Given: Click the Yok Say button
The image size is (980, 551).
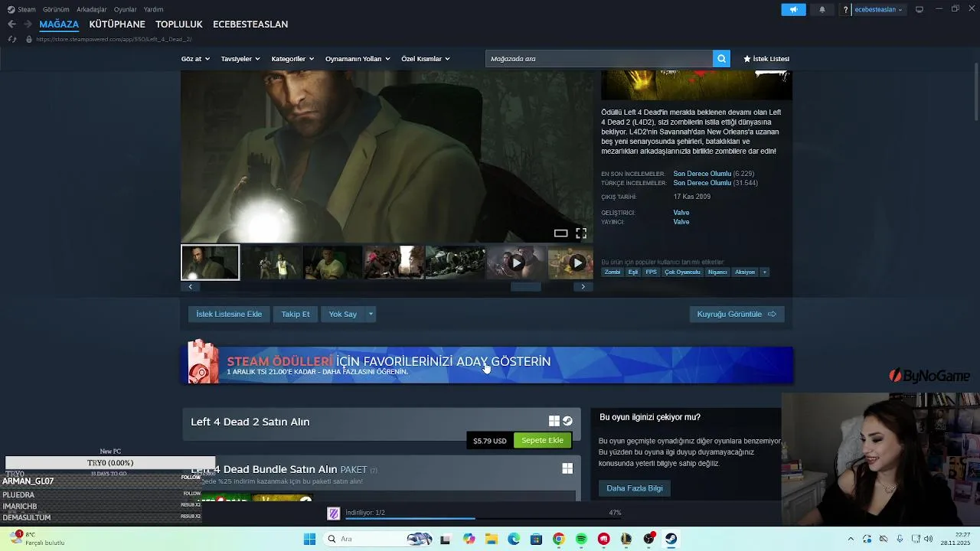Looking at the screenshot, I should [343, 314].
